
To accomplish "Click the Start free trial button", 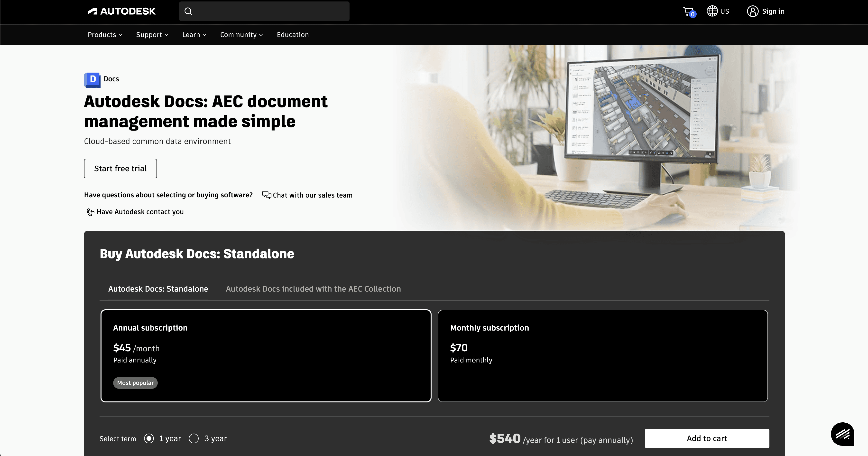I will pos(120,169).
